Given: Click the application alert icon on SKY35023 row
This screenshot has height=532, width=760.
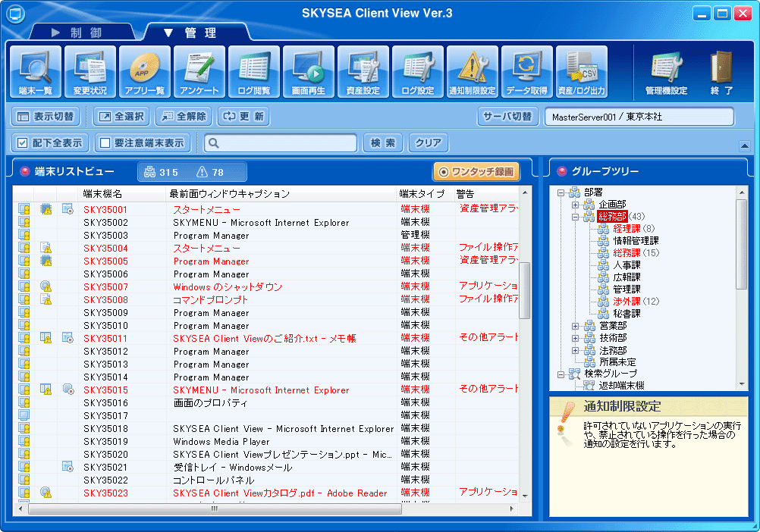Looking at the screenshot, I should click(x=46, y=493).
